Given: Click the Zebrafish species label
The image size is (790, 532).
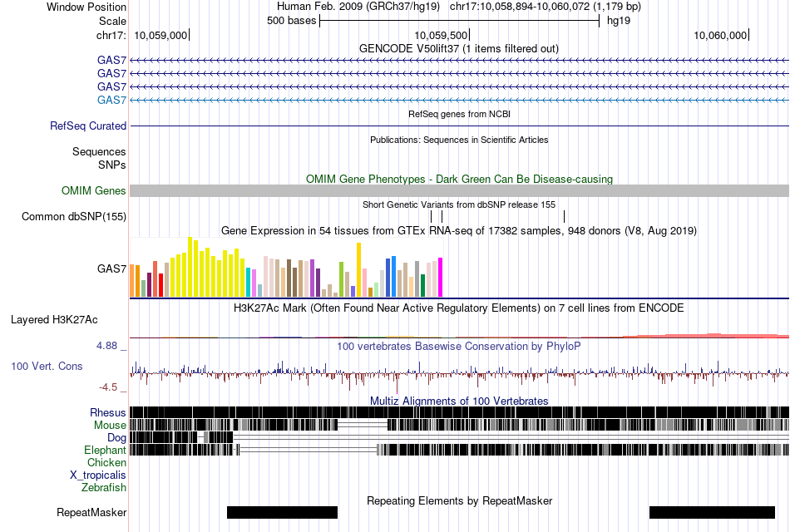Looking at the screenshot, I should tap(104, 488).
